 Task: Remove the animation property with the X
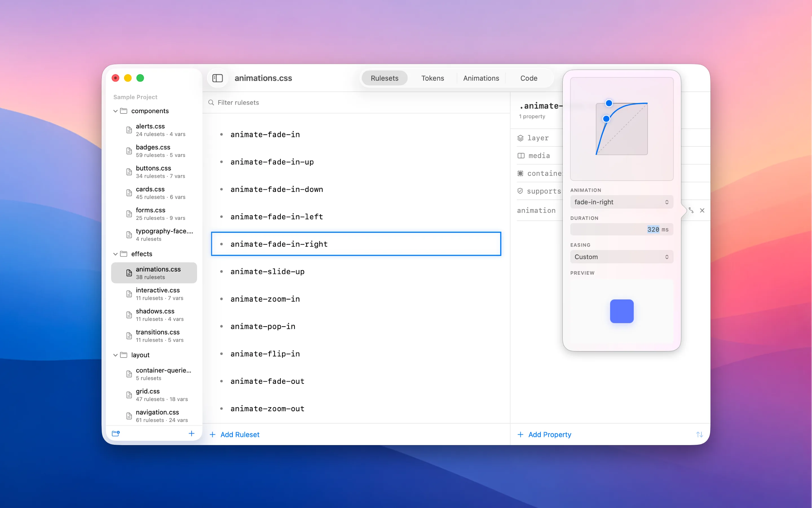[702, 210]
